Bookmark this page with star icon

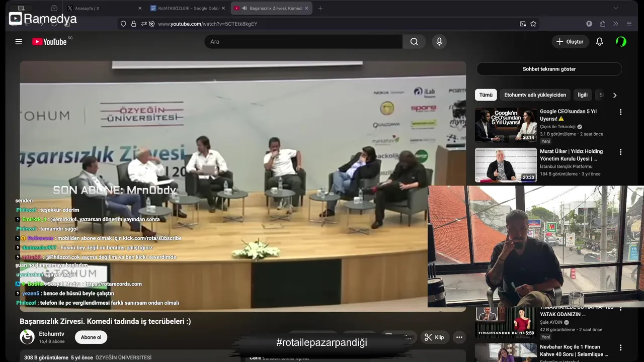click(533, 24)
